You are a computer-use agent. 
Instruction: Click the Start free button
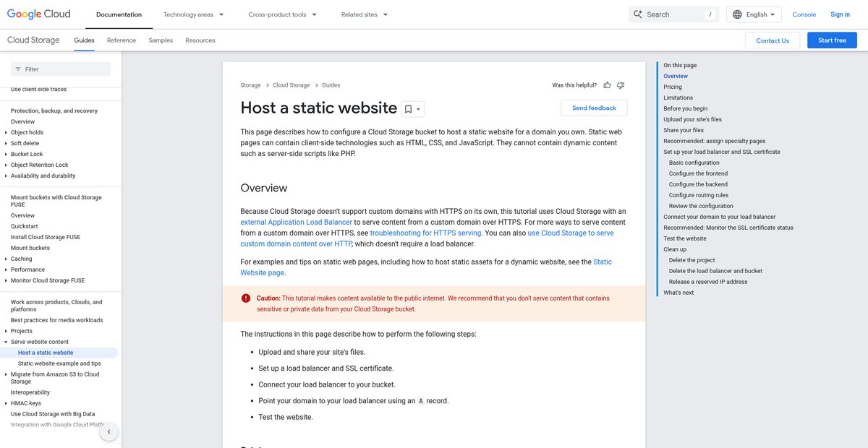pos(832,40)
